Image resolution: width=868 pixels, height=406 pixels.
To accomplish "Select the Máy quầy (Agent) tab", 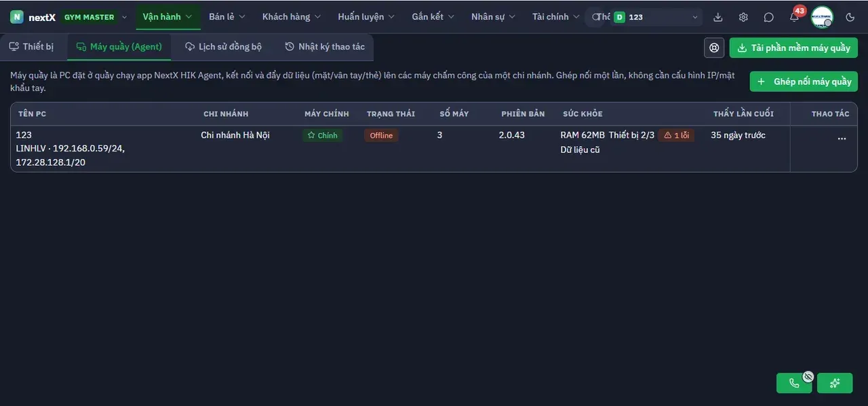I will [119, 47].
